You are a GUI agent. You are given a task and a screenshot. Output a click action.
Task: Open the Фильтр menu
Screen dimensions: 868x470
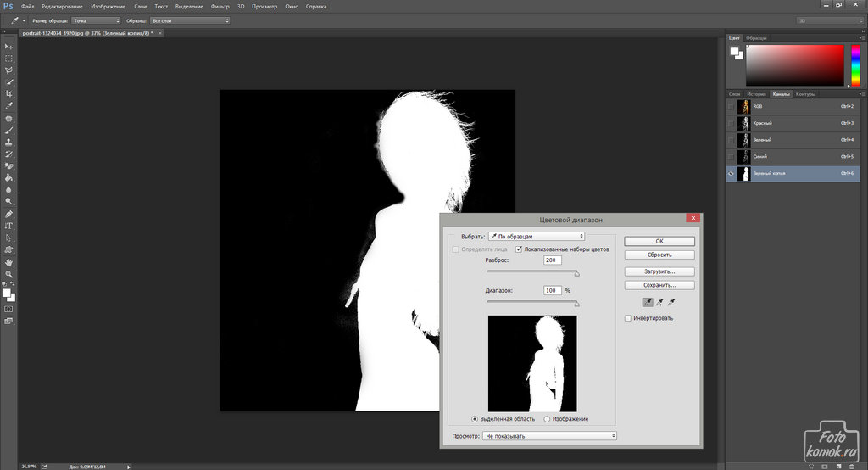[x=220, y=7]
